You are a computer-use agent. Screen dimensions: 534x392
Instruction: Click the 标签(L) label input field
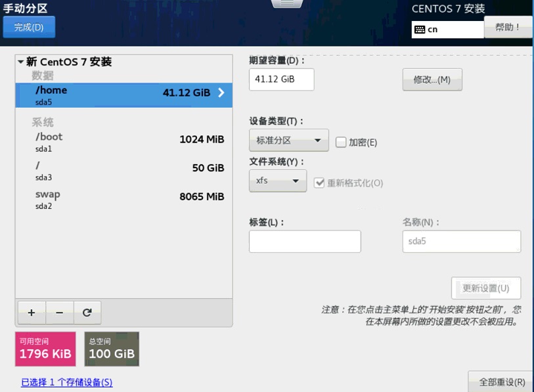305,242
